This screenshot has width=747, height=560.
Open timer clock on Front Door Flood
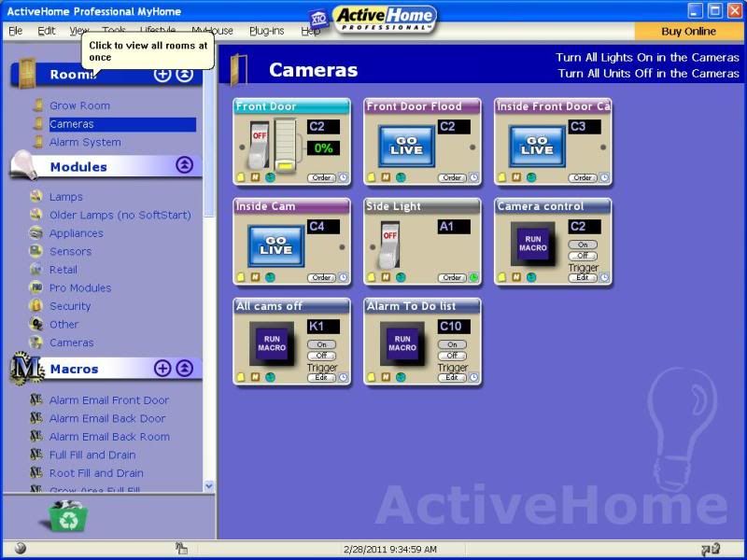click(473, 177)
